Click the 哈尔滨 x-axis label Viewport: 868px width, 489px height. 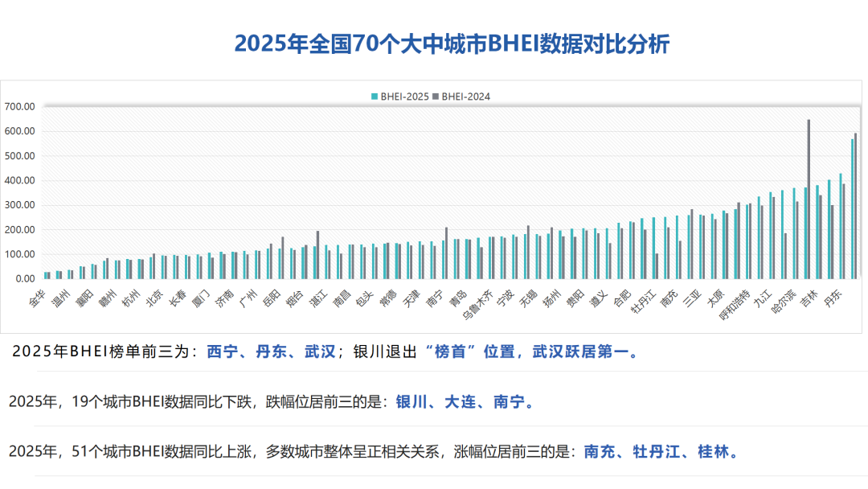click(783, 304)
